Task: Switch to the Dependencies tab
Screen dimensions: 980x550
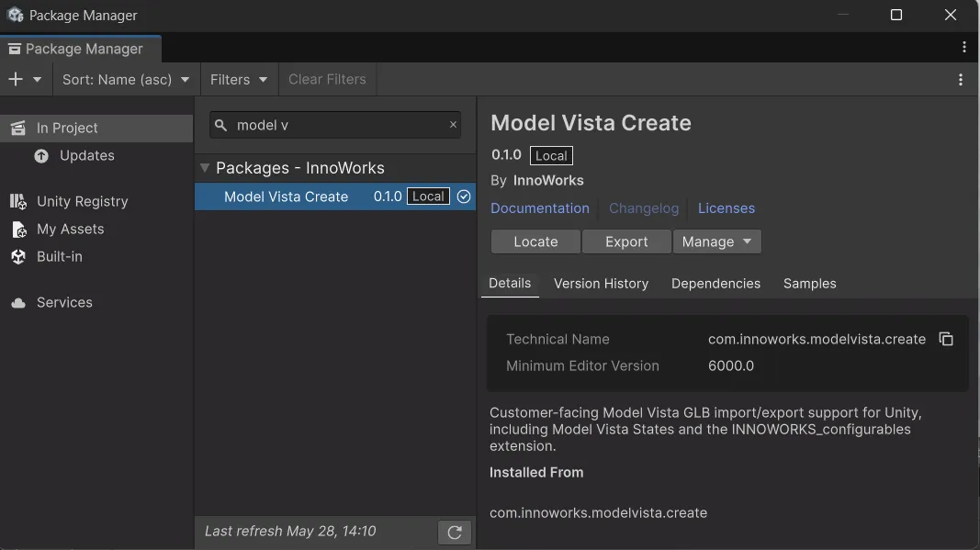Action: tap(715, 284)
